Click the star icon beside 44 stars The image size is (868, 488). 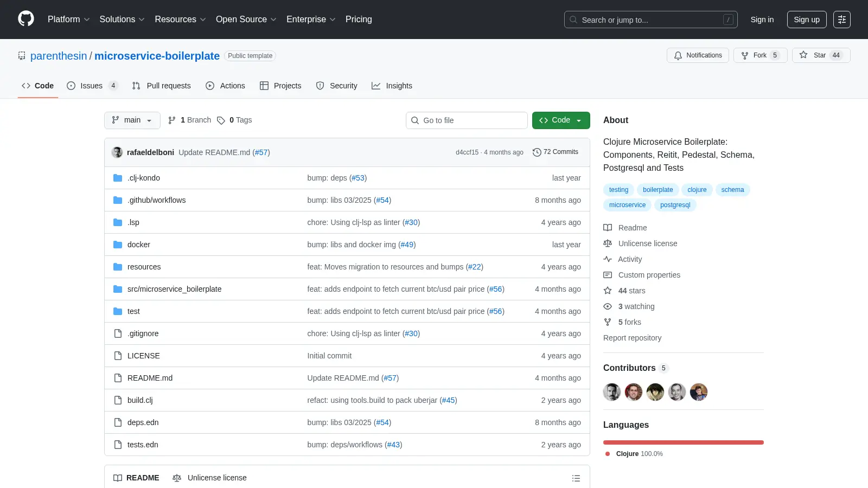point(608,291)
